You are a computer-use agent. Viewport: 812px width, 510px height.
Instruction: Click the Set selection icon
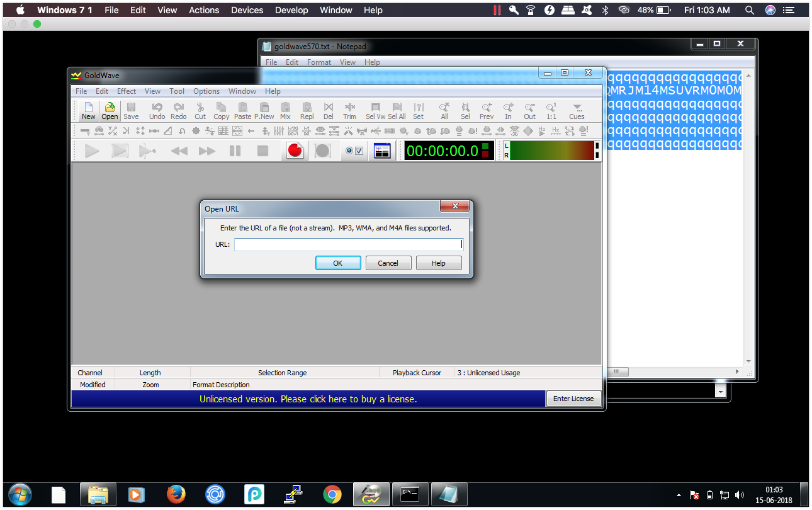click(419, 111)
